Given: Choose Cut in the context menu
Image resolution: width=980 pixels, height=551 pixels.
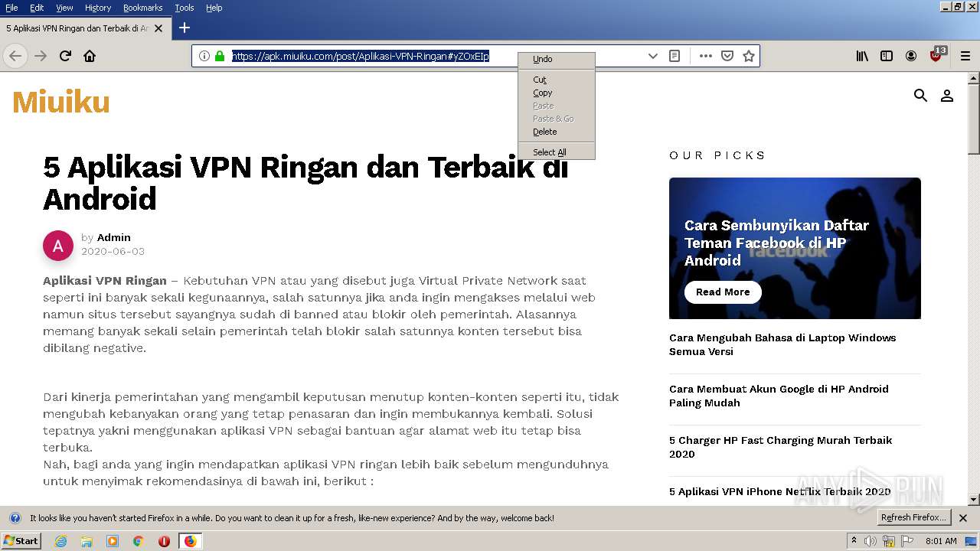Looking at the screenshot, I should pos(557,80).
